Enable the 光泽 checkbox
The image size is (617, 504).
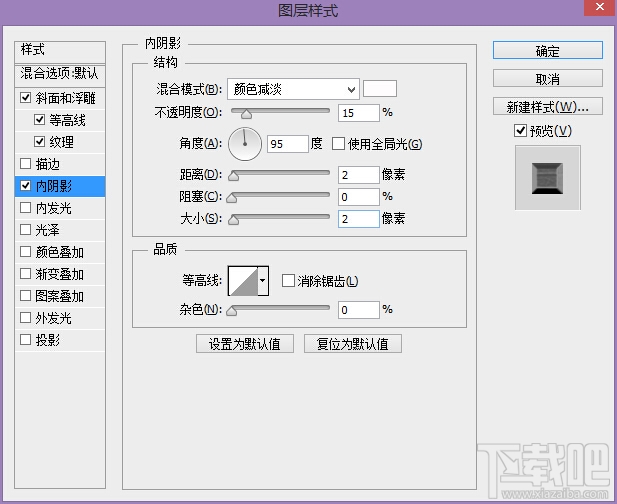pyautogui.click(x=26, y=229)
